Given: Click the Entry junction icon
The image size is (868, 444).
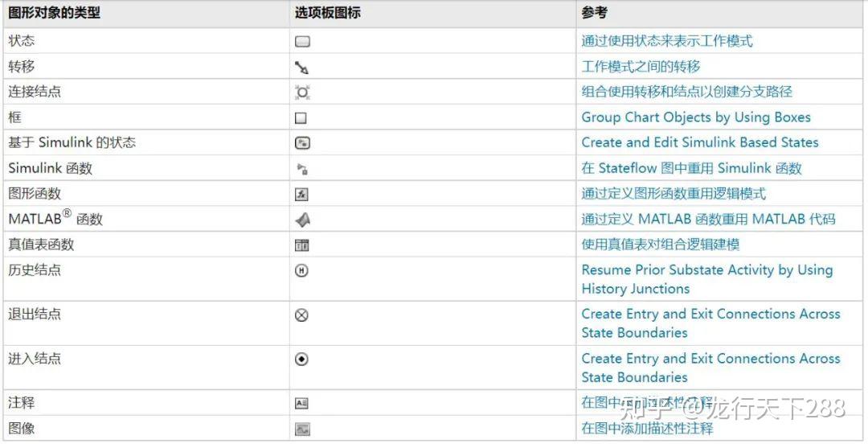Looking at the screenshot, I should [x=302, y=360].
